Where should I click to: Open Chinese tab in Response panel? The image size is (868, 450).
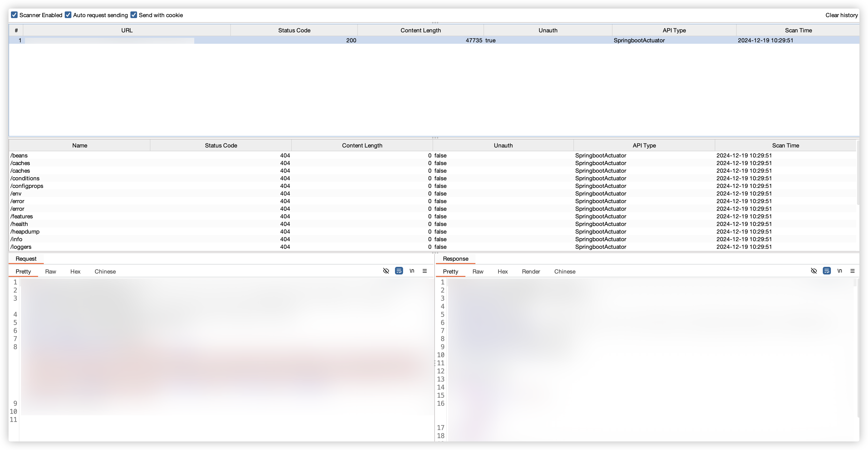565,271
